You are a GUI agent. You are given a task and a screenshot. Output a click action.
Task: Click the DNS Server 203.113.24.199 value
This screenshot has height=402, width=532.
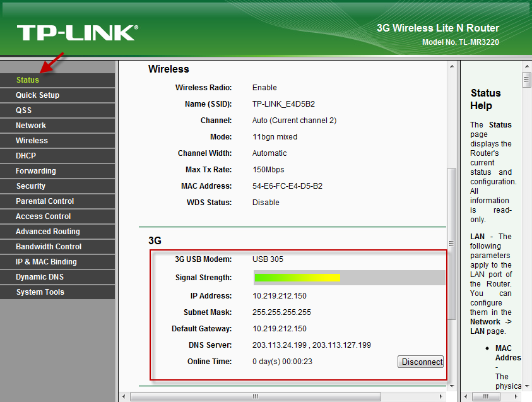280,345
